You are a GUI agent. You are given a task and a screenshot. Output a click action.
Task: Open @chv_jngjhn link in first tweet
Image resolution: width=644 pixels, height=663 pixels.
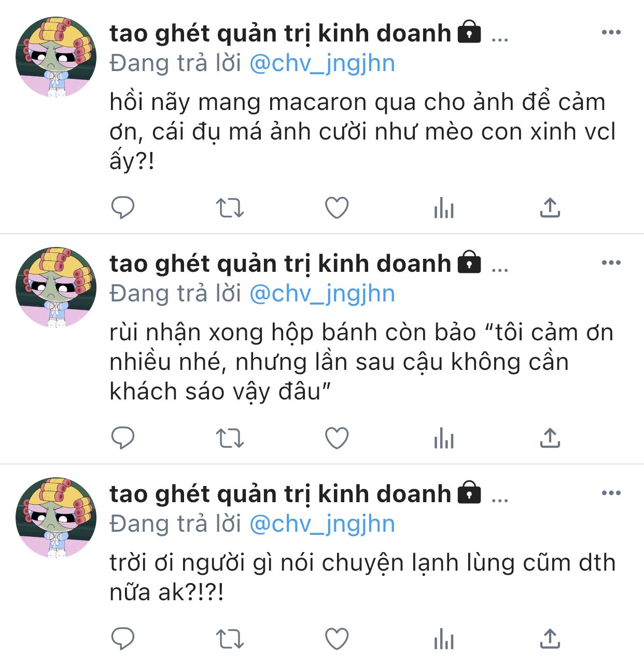pyautogui.click(x=322, y=64)
